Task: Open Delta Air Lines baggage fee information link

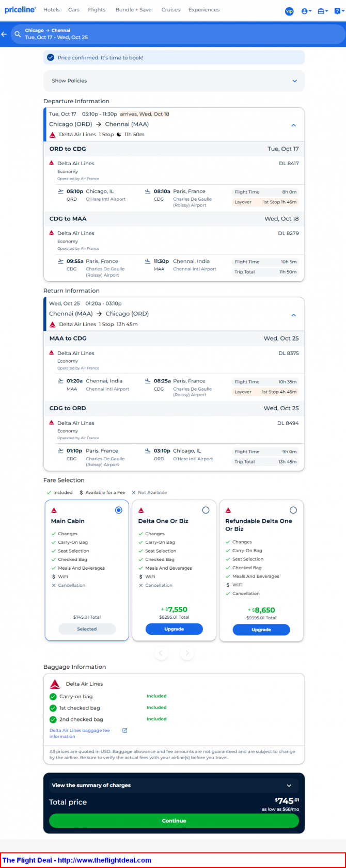Action: pos(80,733)
